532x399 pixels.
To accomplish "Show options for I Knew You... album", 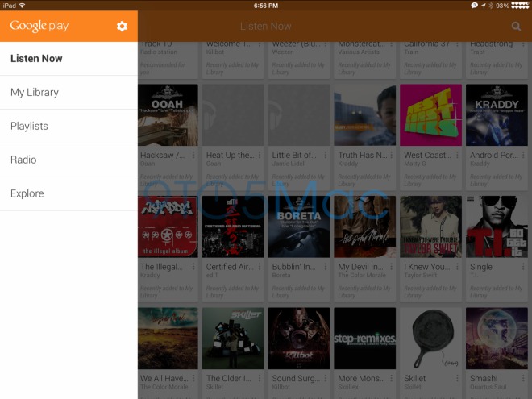I will 457,267.
